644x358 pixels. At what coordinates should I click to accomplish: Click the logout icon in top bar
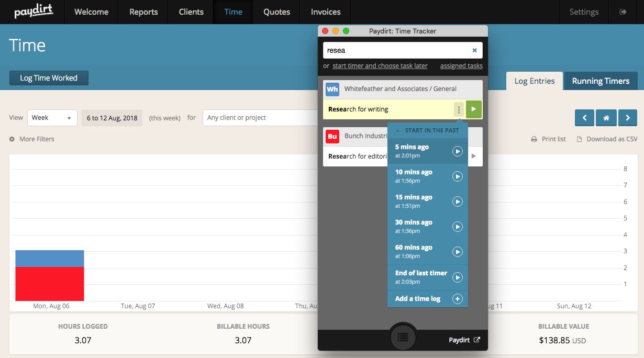tap(623, 12)
